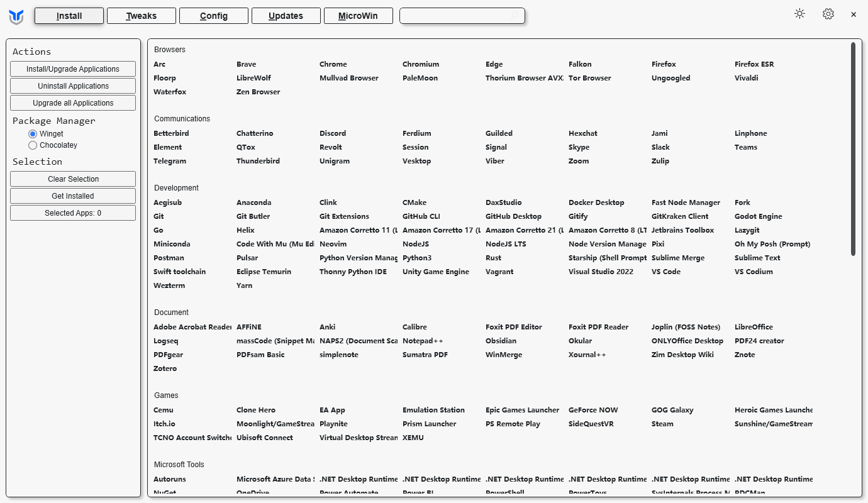Click the application list vertical scrollbar
The height and width of the screenshot is (503, 868).
853,149
